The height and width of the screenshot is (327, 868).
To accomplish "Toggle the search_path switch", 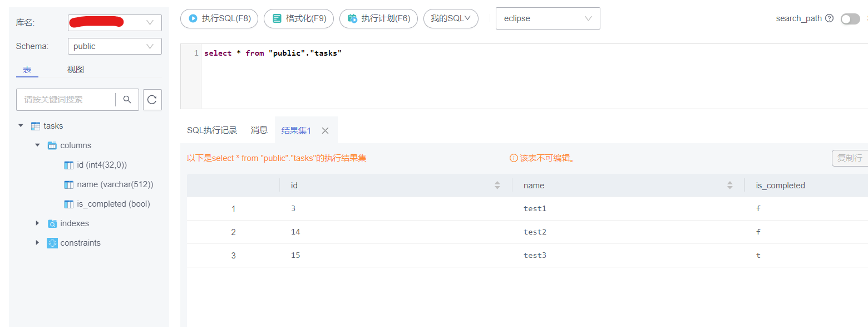I will (850, 19).
